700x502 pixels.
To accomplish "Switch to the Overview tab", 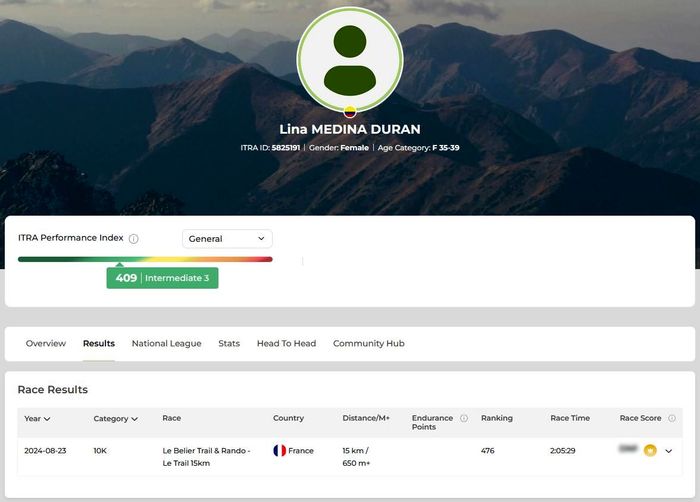I will click(46, 343).
